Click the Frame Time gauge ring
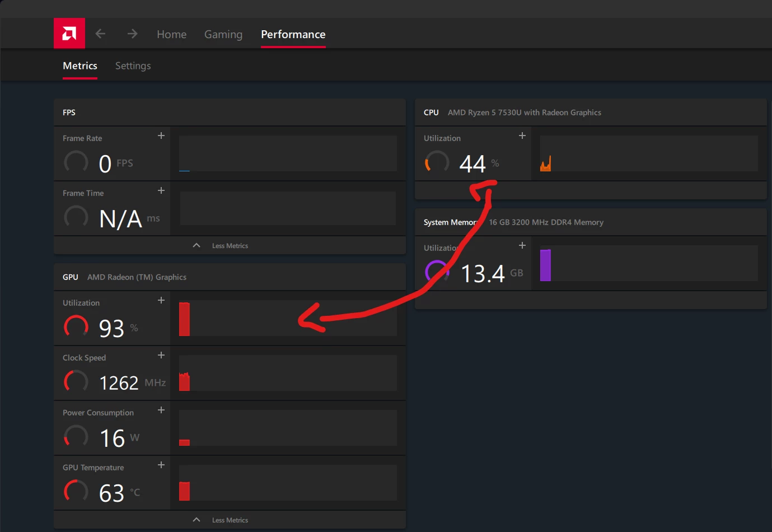The width and height of the screenshot is (772, 532). tap(76, 217)
